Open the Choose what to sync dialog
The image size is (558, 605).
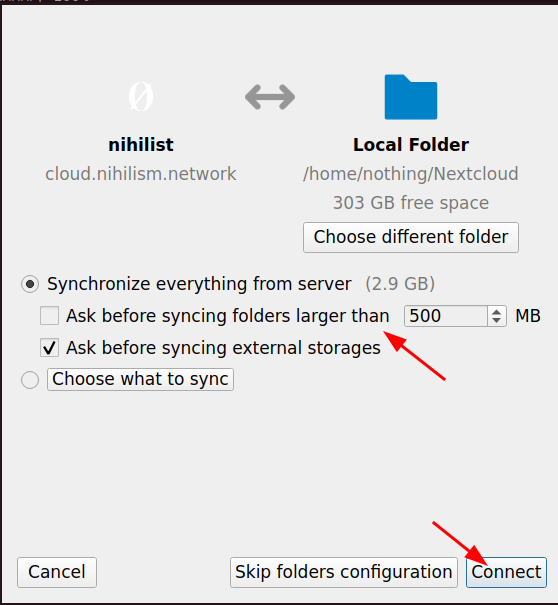tap(140, 379)
